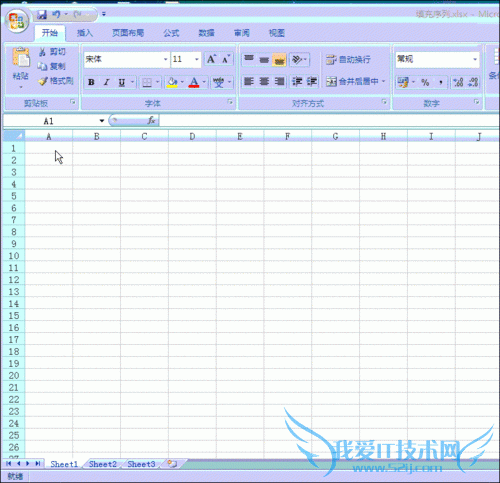Screen dimensions: 500x483
Task: Increase indent in cell
Action: pos(312,81)
